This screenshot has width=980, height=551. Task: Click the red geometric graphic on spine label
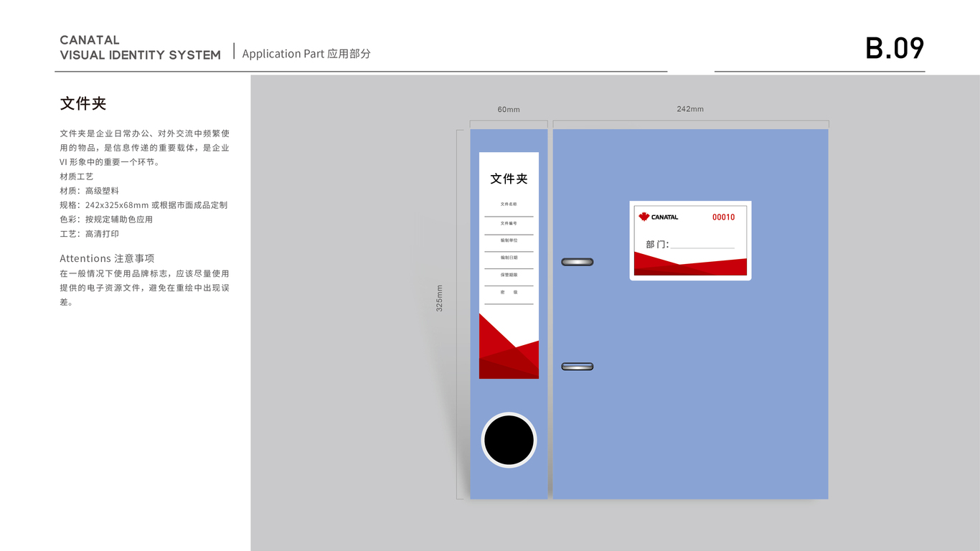click(509, 347)
